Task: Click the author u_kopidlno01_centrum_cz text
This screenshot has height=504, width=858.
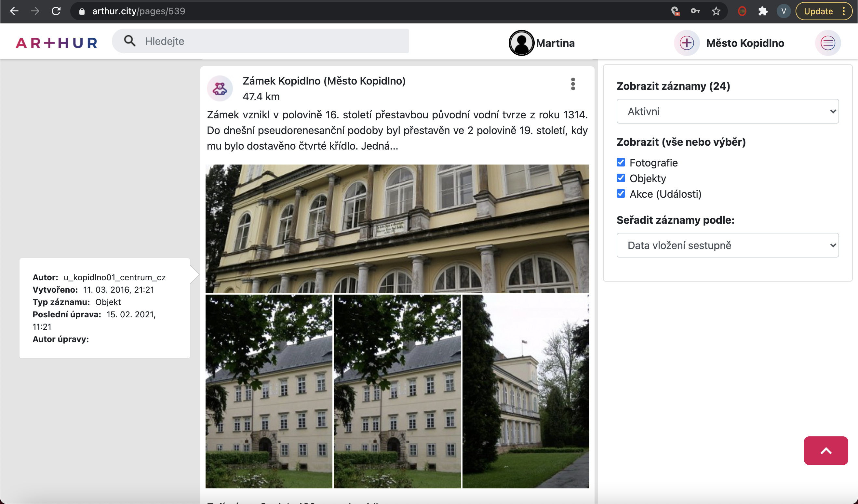Action: point(115,277)
